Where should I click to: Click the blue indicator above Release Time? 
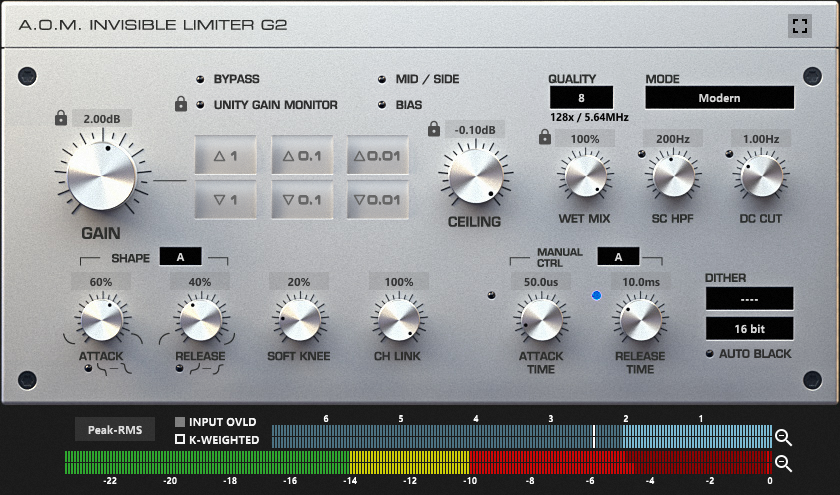point(597,295)
